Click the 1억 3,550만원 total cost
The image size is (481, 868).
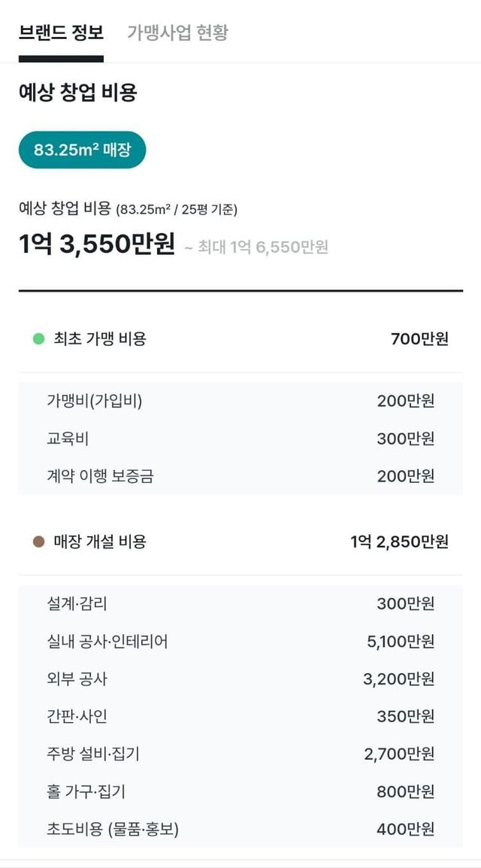coord(97,244)
